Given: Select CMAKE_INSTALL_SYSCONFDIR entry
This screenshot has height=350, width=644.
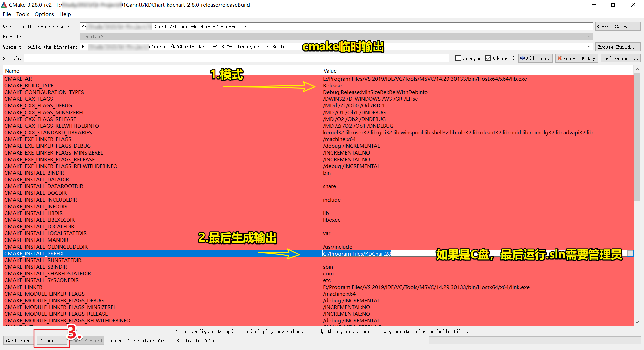Looking at the screenshot, I should [x=42, y=280].
